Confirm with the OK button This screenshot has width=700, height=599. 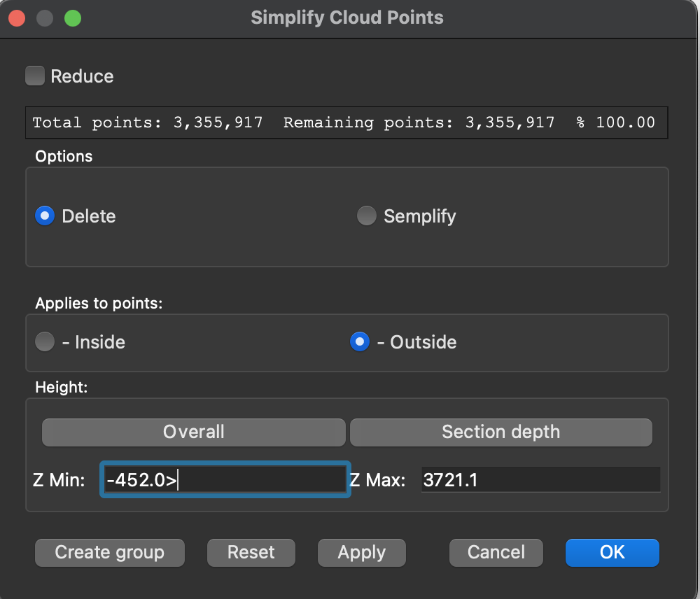point(612,552)
